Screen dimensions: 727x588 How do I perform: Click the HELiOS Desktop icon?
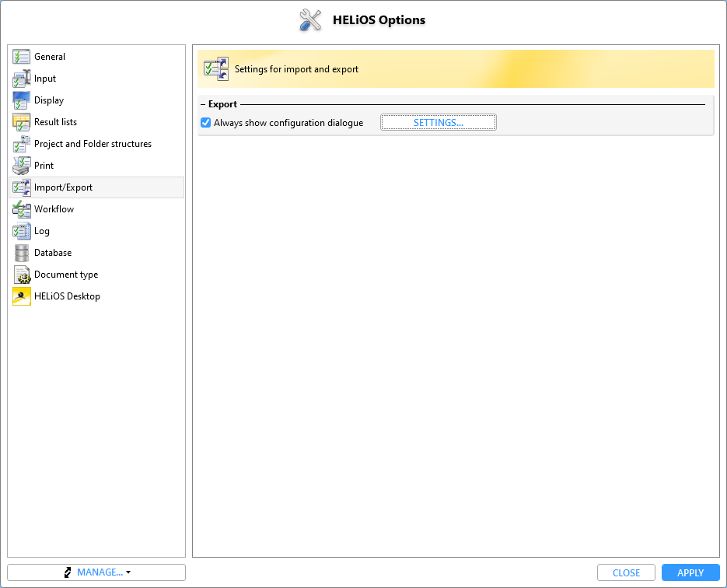coord(21,296)
